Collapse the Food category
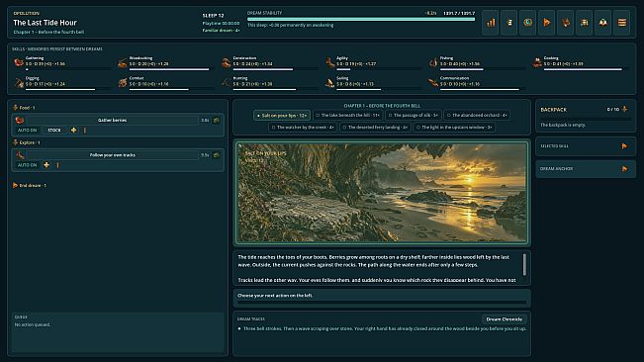The image size is (644, 362). click(24, 108)
